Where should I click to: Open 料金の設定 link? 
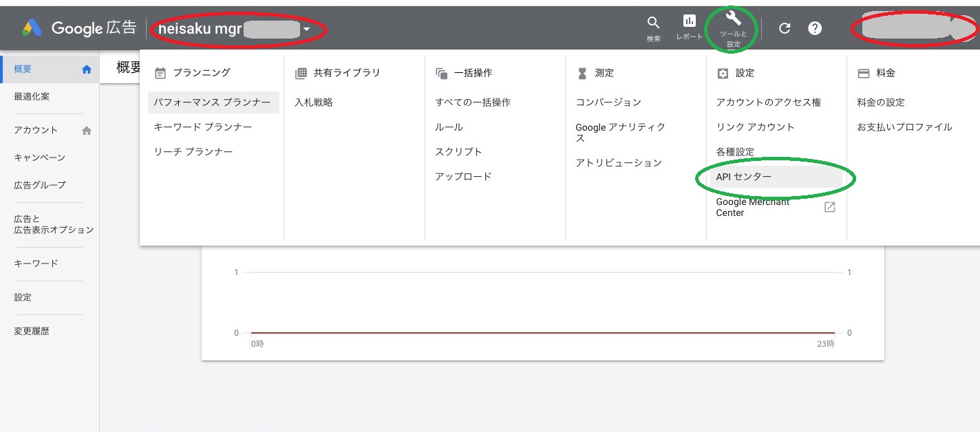coord(881,102)
